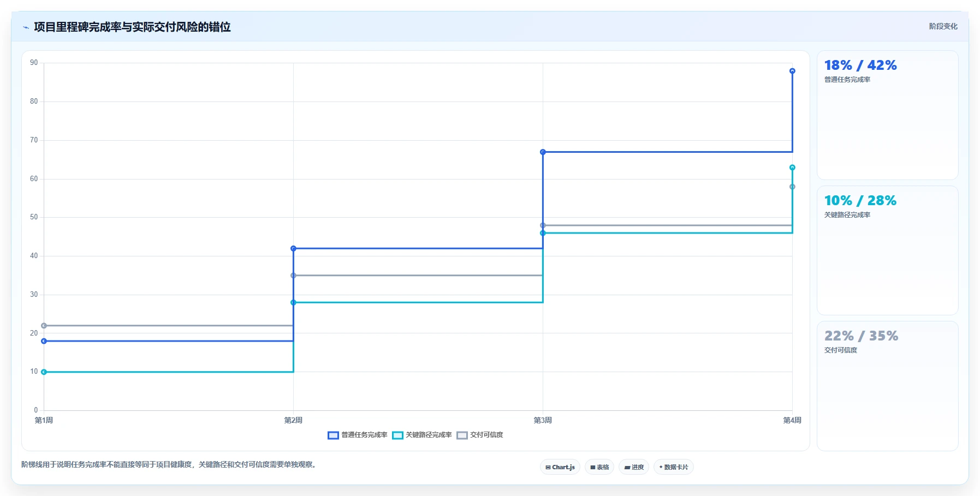Image resolution: width=980 pixels, height=496 pixels.
Task: Select blue data point at 第4周 (88)
Action: 792,71
